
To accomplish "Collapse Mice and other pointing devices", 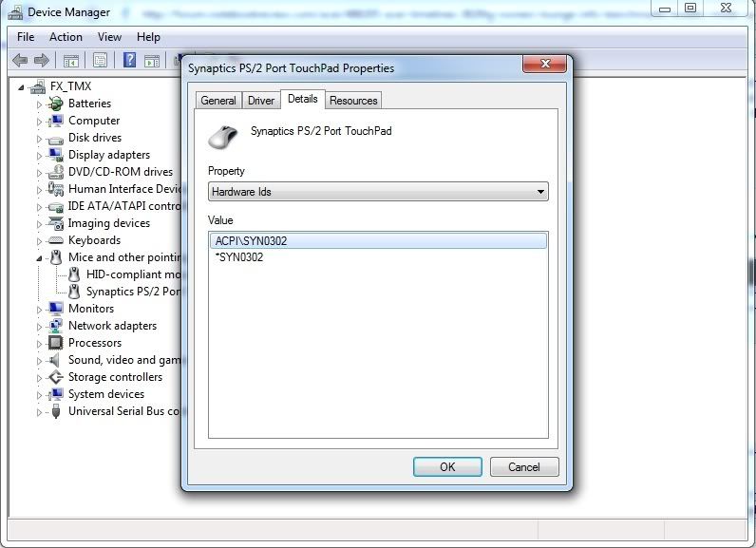I will pyautogui.click(x=39, y=258).
